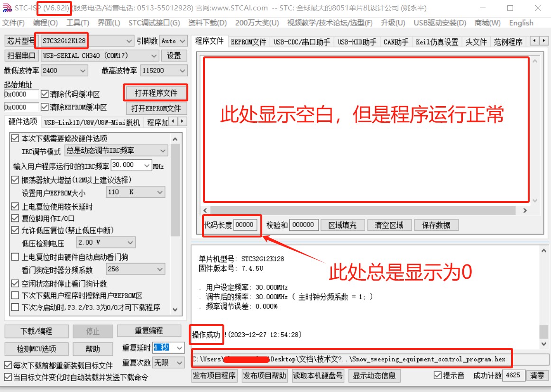The height and width of the screenshot is (392, 551).
Task: Enable 上电复位时由硬件自动启动看门狗 checkbox
Action: point(15,257)
